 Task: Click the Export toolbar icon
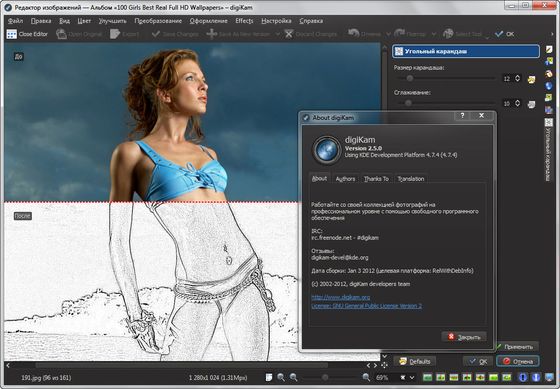tap(115, 34)
